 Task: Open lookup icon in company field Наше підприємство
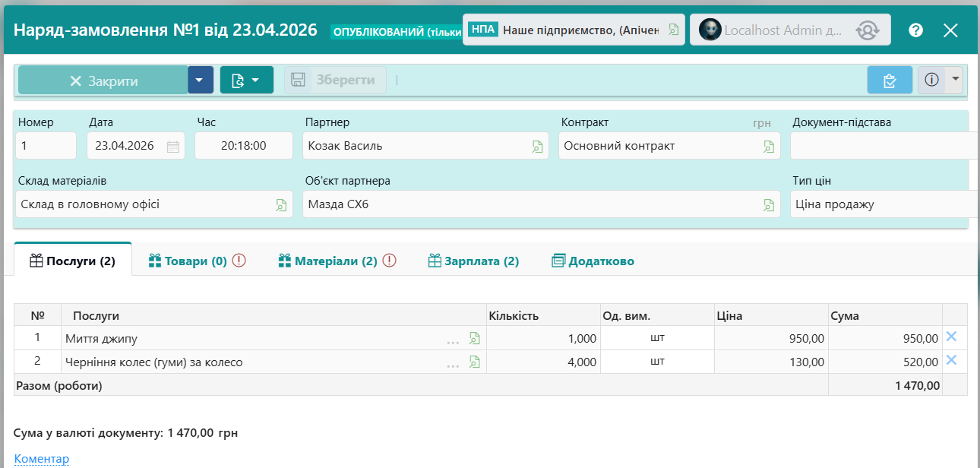[x=674, y=30]
